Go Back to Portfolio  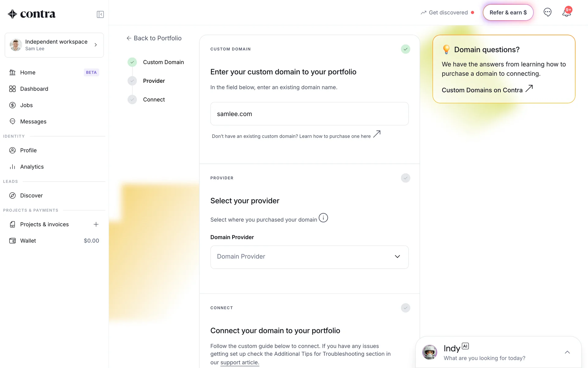tap(154, 38)
